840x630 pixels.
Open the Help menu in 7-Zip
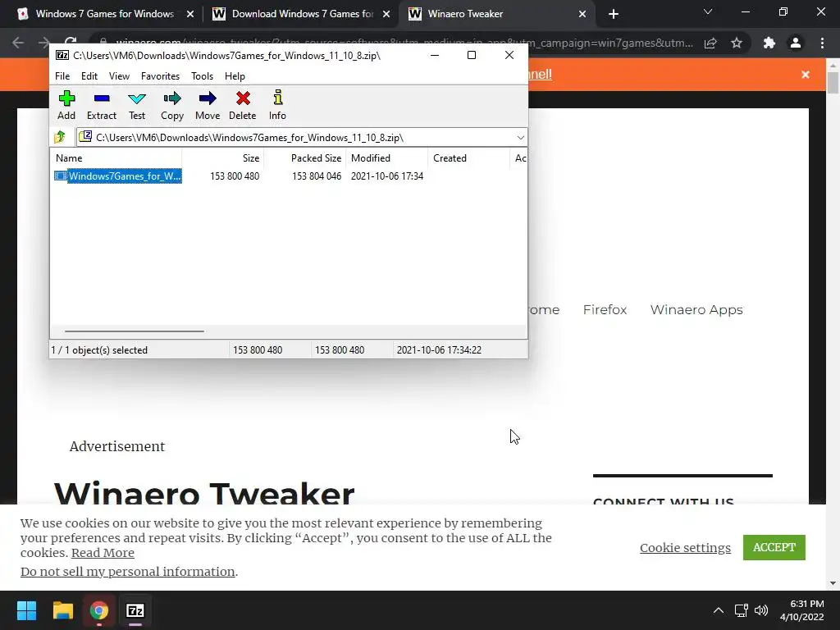point(235,76)
